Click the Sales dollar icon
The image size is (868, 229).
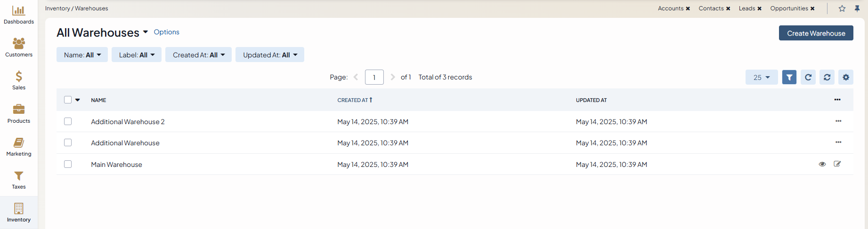click(x=19, y=77)
